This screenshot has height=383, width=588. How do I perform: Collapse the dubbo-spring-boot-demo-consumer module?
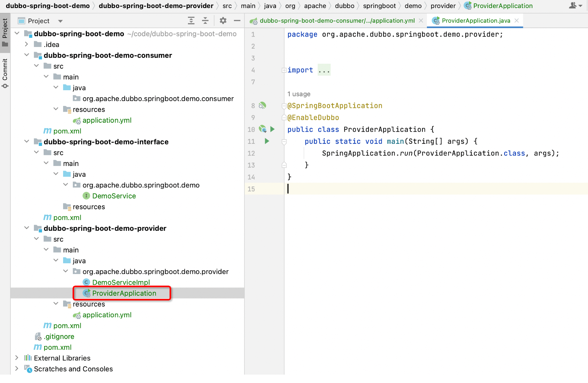[27, 55]
